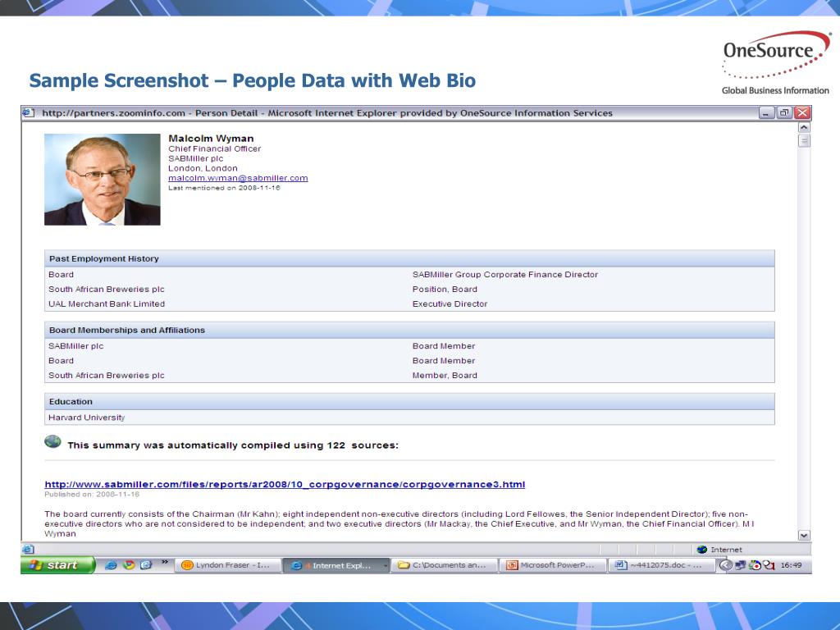Switch to Microsoft PowerPoint taskbar window

tap(553, 565)
